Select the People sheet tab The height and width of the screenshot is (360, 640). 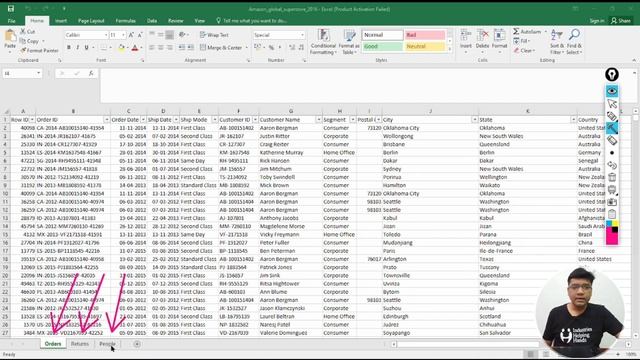(x=107, y=344)
